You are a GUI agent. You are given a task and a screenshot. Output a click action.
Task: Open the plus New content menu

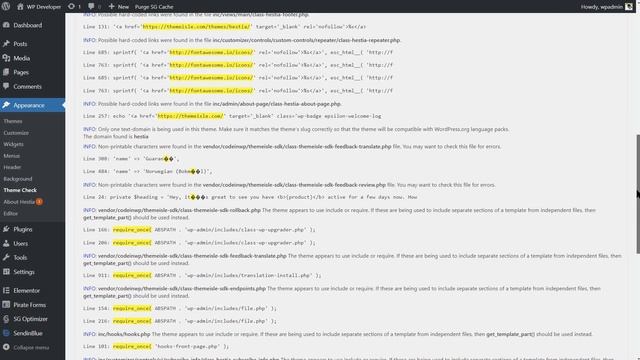pyautogui.click(x=118, y=7)
